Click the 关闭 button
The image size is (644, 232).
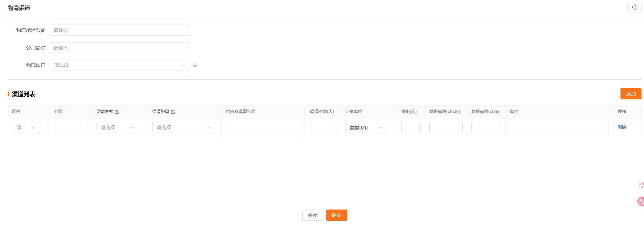(313, 215)
